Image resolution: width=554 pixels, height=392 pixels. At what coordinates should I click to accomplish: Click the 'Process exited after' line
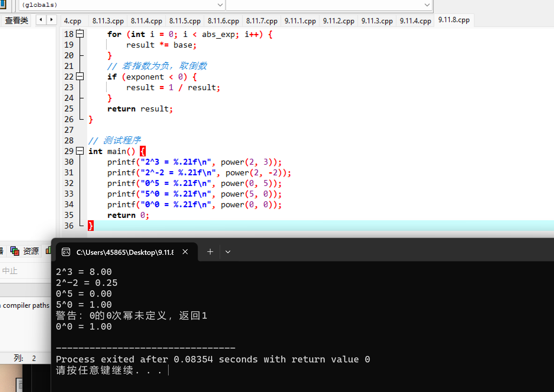coord(213,359)
